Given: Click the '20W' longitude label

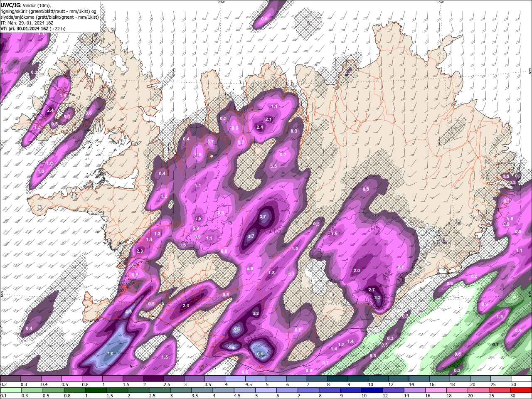Looking at the screenshot, I should point(221,2).
